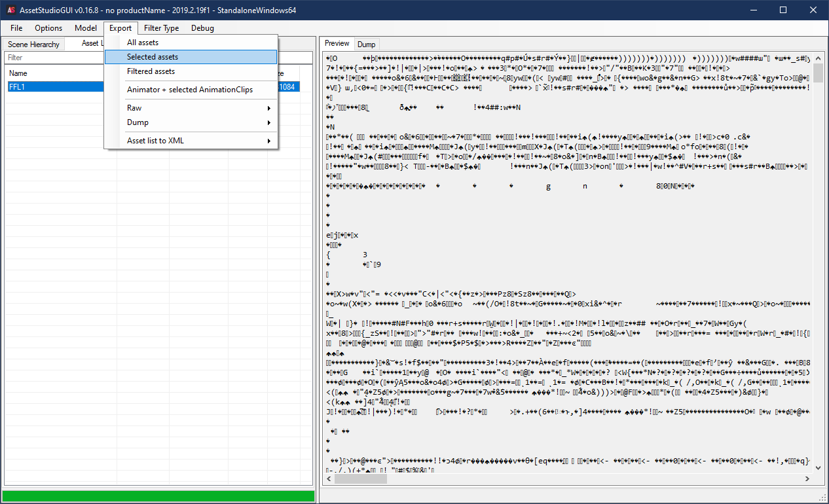Click the AssetStudioGUI app icon in title bar
829x504 pixels.
point(12,10)
